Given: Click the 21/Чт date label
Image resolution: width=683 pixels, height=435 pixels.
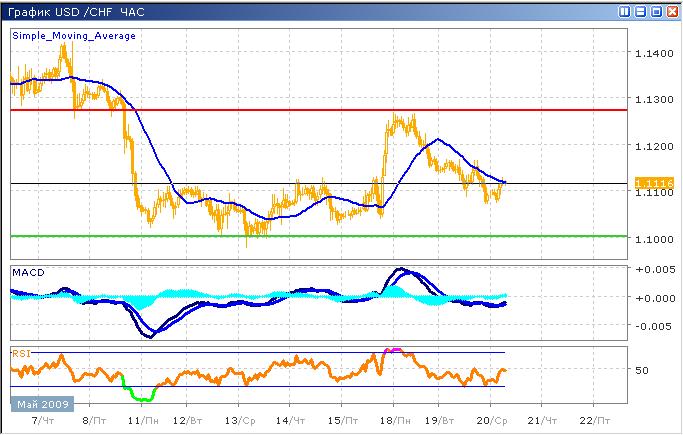Looking at the screenshot, I should pyautogui.click(x=542, y=421).
